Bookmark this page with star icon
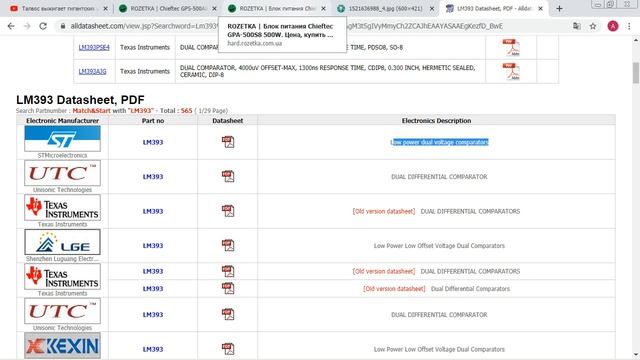This screenshot has width=640, height=360. (x=593, y=26)
